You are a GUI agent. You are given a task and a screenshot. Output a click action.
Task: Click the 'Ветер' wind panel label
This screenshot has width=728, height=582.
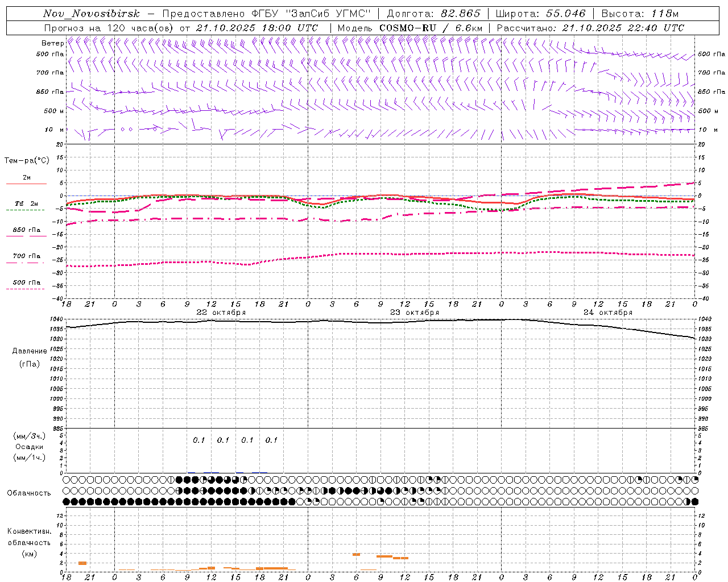coord(52,43)
